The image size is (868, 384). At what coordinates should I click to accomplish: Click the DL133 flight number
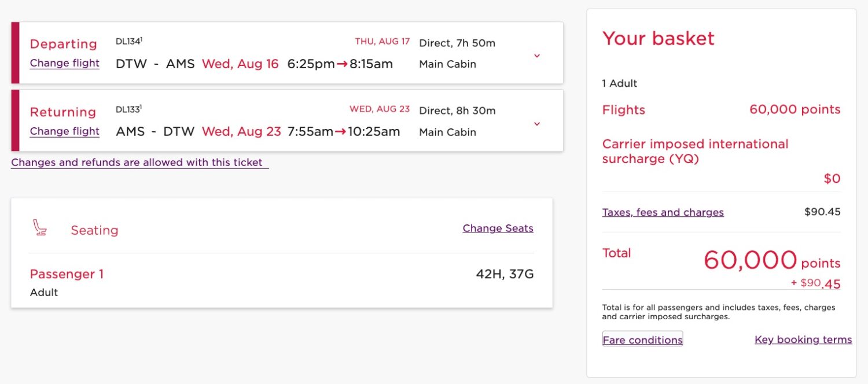point(128,110)
